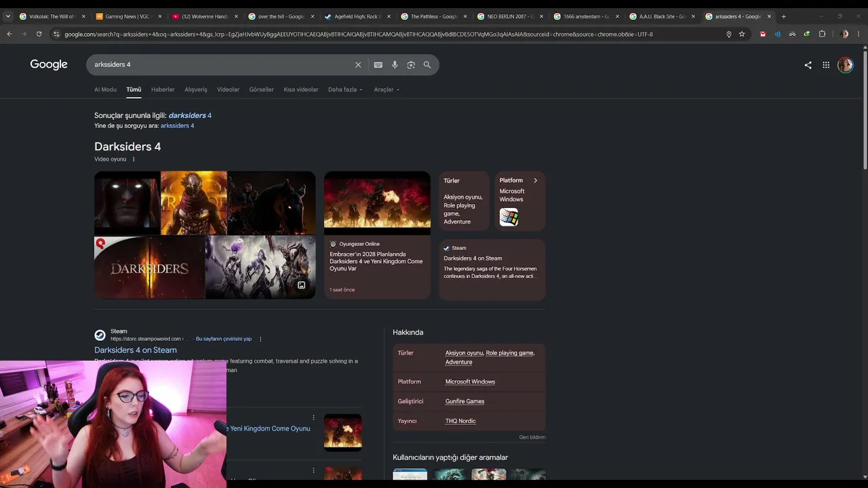Click the 'Aksiyon oyunu' genre link
The width and height of the screenshot is (868, 488).
tap(464, 353)
